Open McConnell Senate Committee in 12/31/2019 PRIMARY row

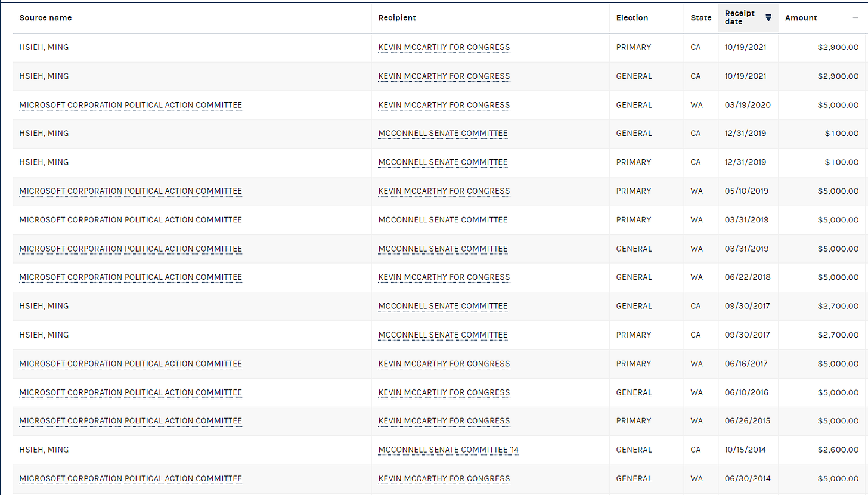443,162
